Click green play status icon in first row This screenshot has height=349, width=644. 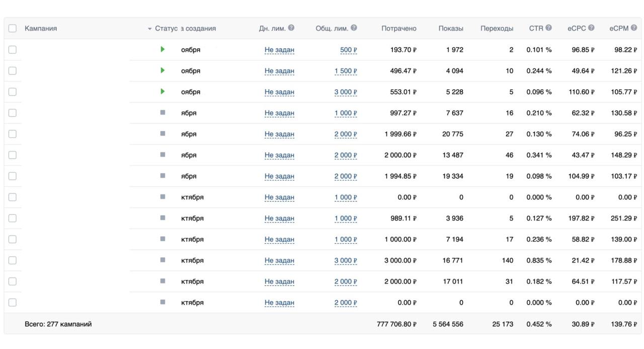pos(163,49)
